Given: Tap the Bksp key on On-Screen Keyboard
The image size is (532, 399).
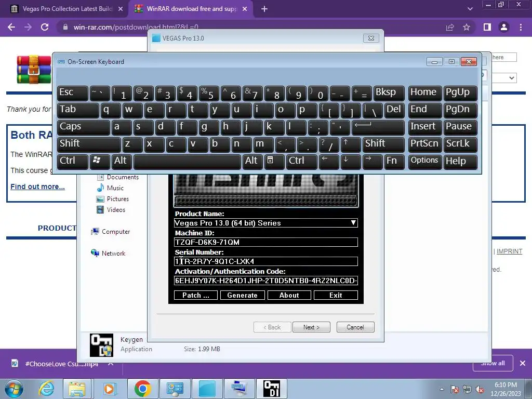Looking at the screenshot, I should point(389,93).
